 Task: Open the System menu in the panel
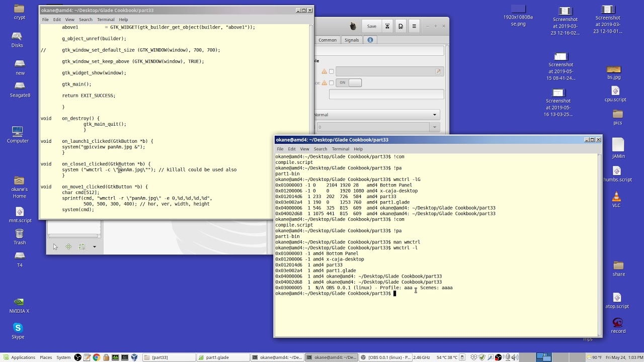click(63, 357)
